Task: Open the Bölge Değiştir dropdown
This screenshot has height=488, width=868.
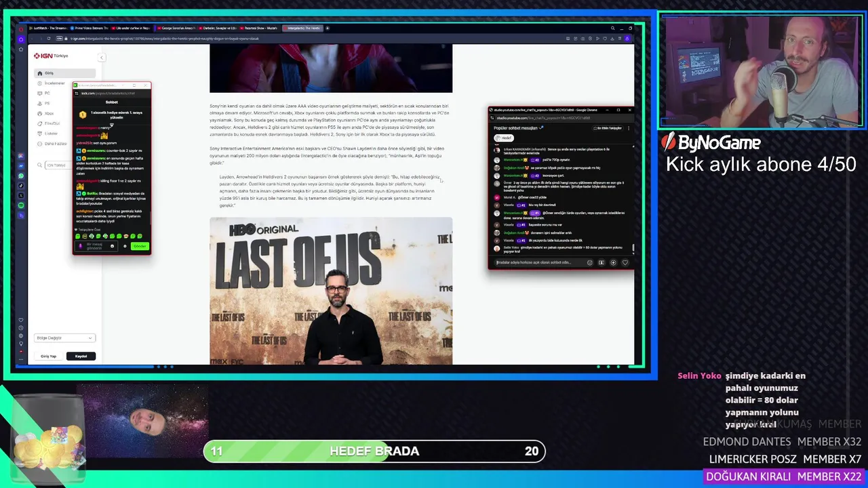Action: tap(64, 338)
